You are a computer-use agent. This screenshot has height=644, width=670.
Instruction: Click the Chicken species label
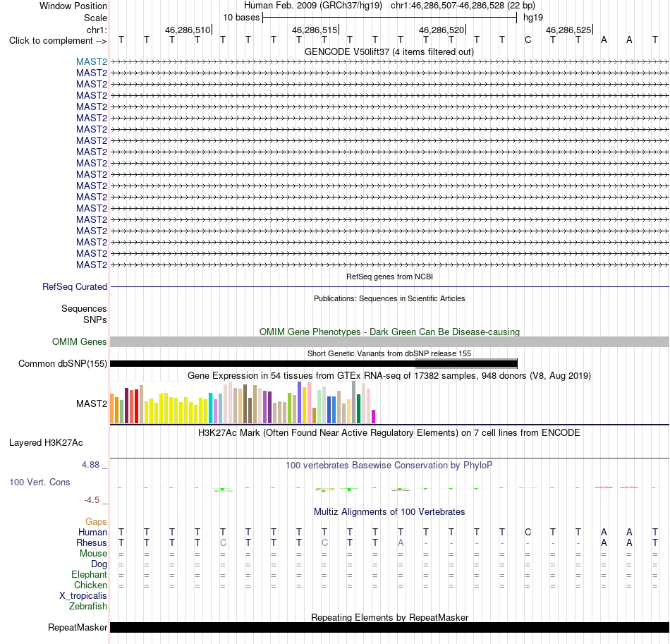pyautogui.click(x=90, y=585)
